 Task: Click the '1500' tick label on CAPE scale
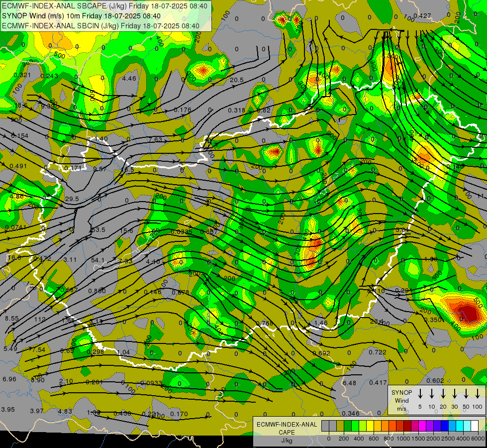pyautogui.click(x=418, y=439)
